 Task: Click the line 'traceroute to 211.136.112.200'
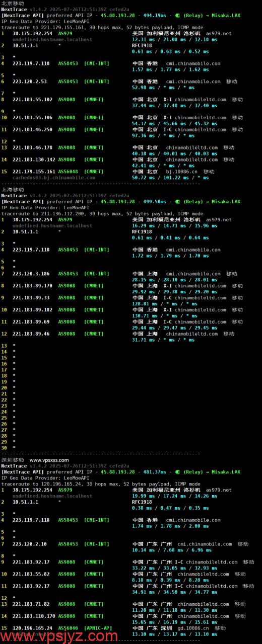pyautogui.click(x=102, y=214)
